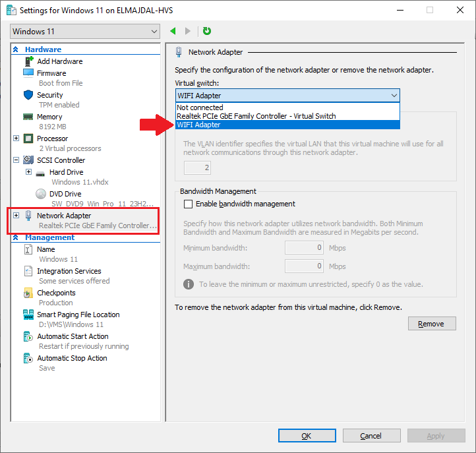This screenshot has height=453, width=476.
Task: Click the Automatic Stop Action icon
Action: coord(28,358)
